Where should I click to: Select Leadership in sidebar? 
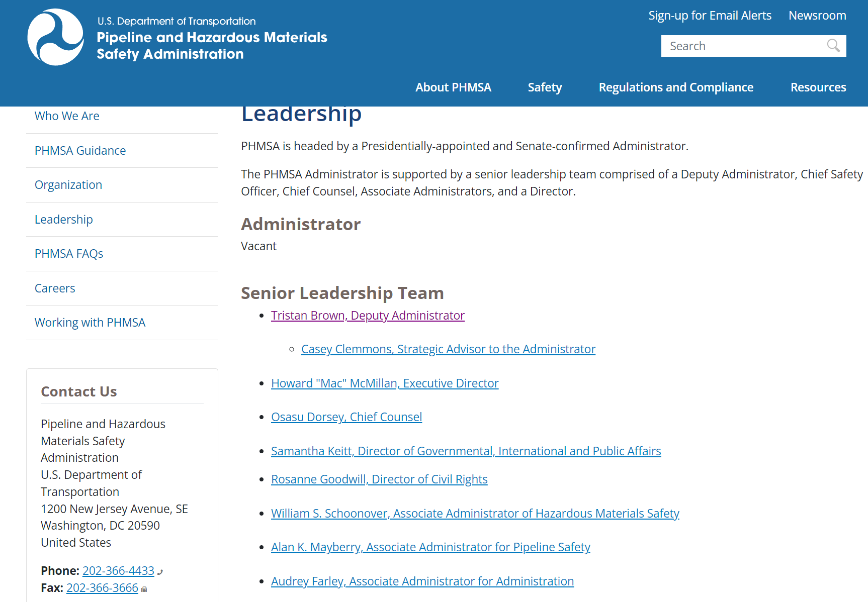coord(64,220)
